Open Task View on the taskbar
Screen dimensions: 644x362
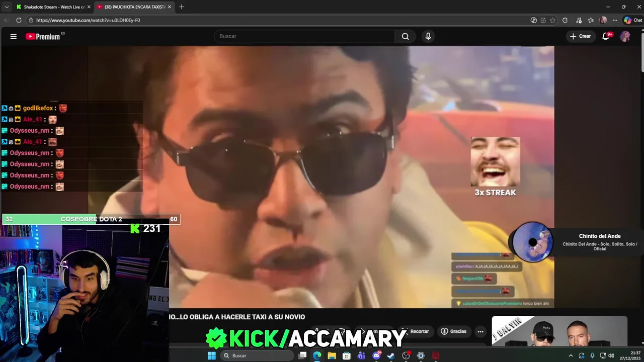click(302, 355)
